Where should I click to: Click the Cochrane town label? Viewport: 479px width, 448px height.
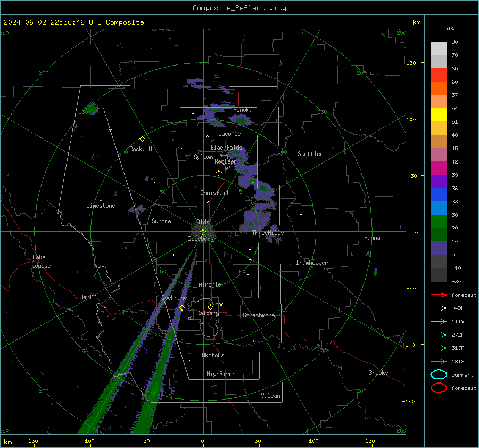tap(174, 298)
